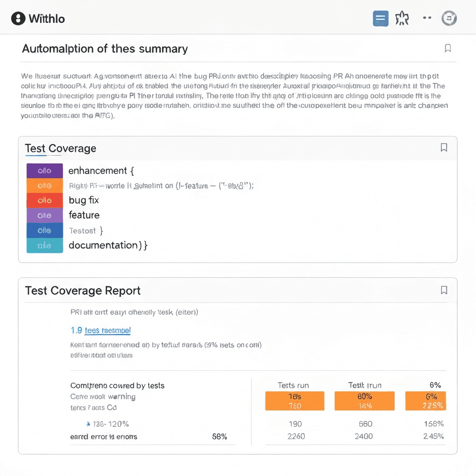476x476 pixels.
Task: Click the red bug fix label
Action: click(x=45, y=200)
